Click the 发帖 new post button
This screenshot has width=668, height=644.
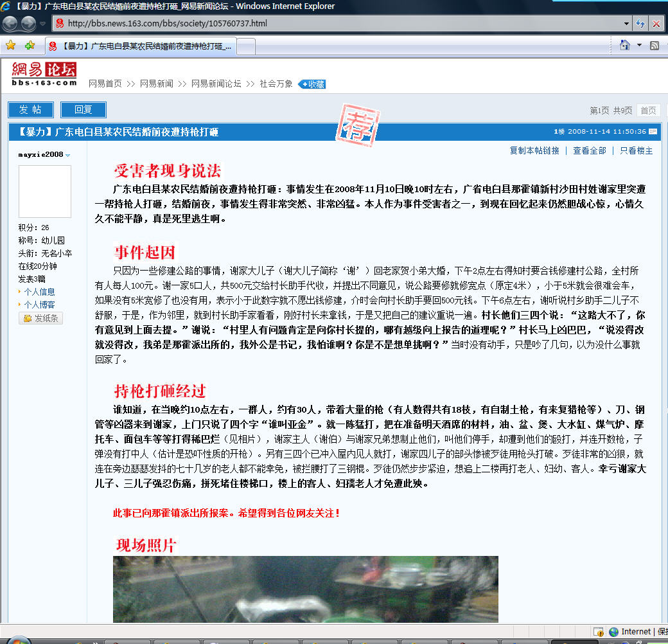(31, 110)
